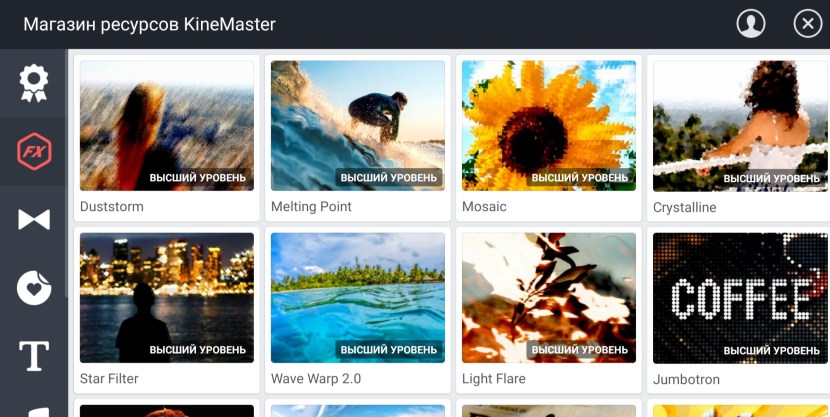
Task: Open the Light Flare leaves thumbnail
Action: pos(549,298)
